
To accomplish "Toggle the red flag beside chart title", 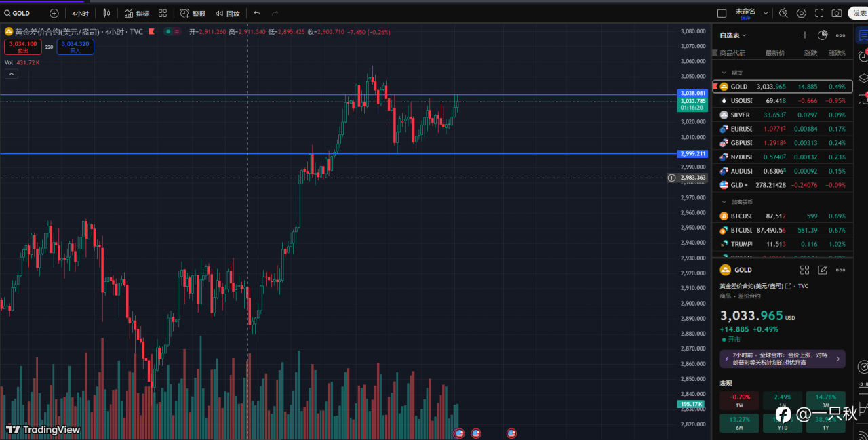I will 151,31.
